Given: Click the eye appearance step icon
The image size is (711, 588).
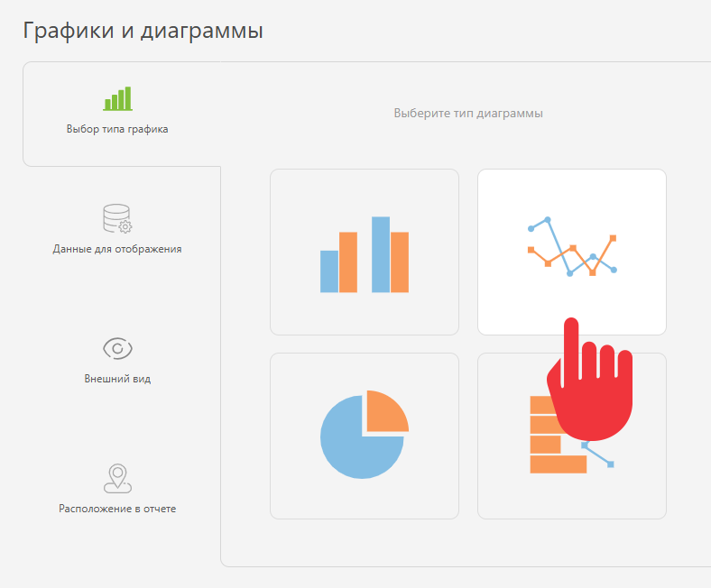Looking at the screenshot, I should [117, 348].
